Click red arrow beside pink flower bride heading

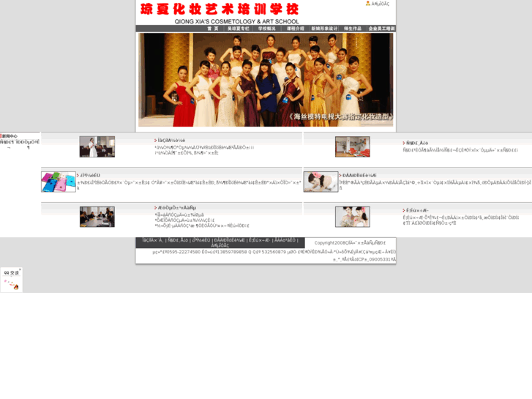(340, 175)
